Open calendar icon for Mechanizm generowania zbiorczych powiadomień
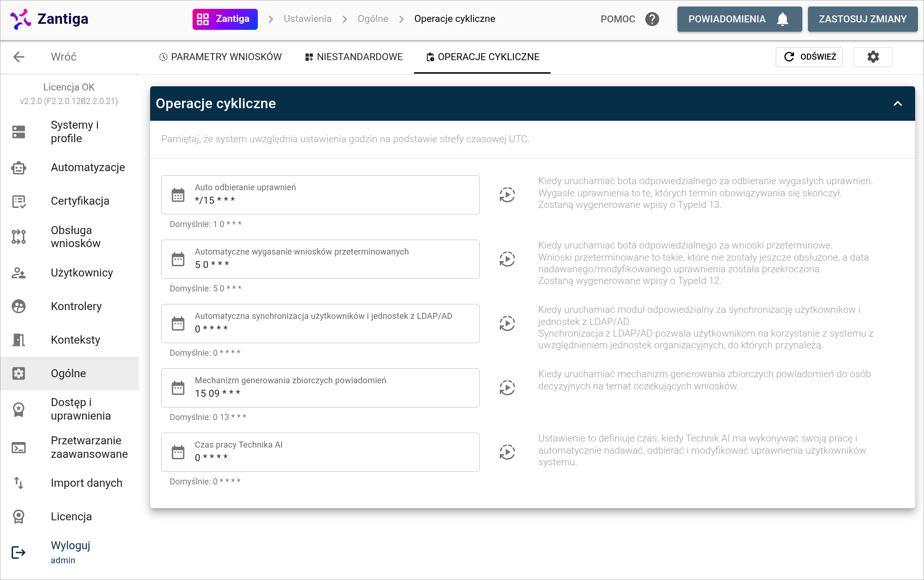This screenshot has height=580, width=924. [178, 388]
